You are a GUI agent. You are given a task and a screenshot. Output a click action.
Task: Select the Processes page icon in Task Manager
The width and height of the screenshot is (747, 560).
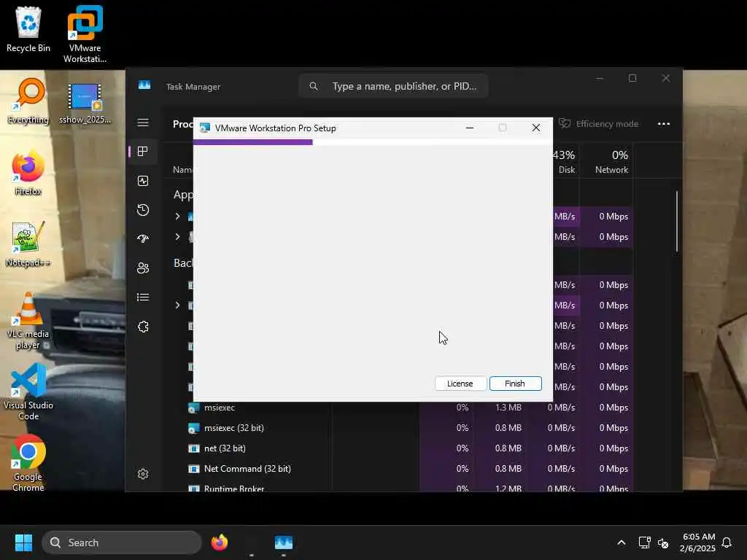coord(143,152)
